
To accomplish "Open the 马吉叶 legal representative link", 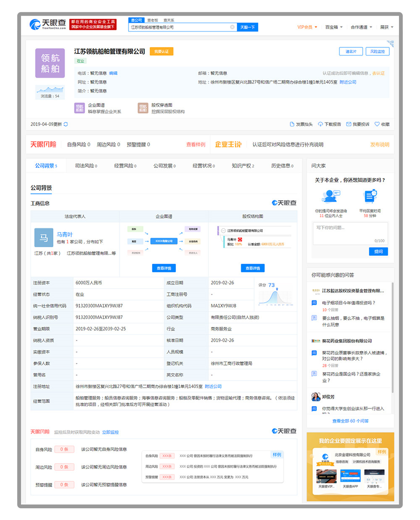I will coord(65,234).
